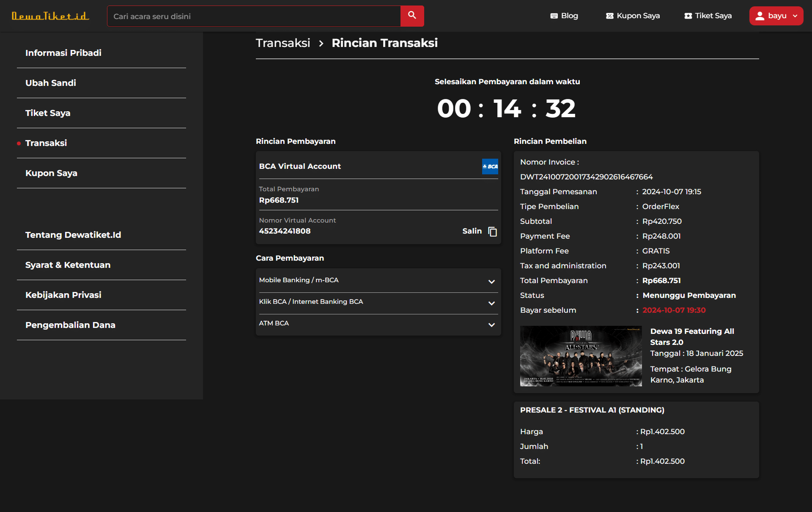This screenshot has height=512, width=812.
Task: Click virtual account number 45234241808
Action: click(x=285, y=231)
